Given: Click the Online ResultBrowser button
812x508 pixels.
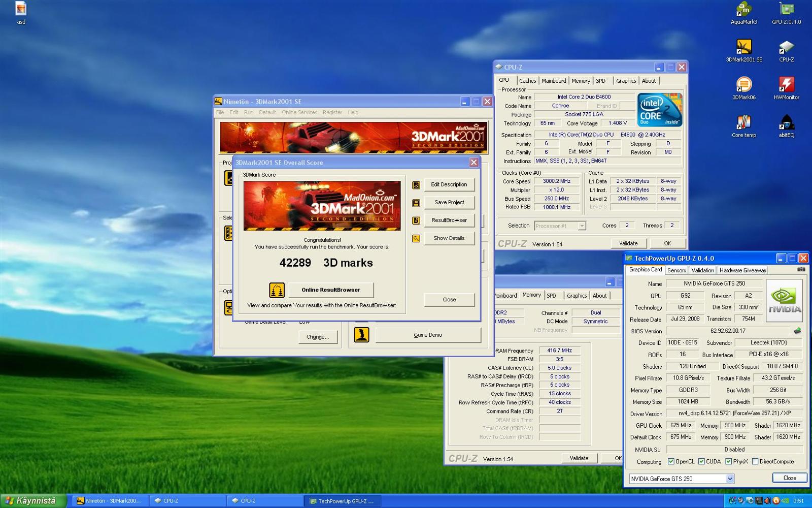Looking at the screenshot, I should click(x=331, y=290).
